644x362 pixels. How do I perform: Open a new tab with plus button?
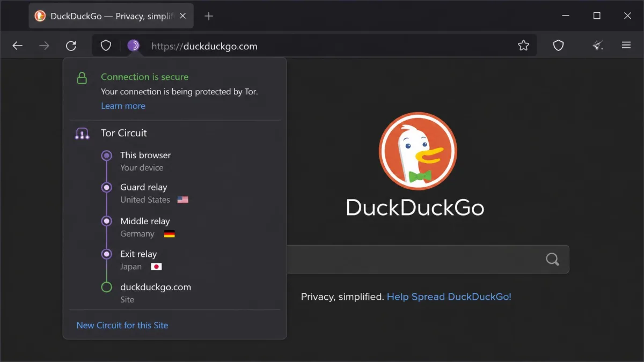(209, 16)
